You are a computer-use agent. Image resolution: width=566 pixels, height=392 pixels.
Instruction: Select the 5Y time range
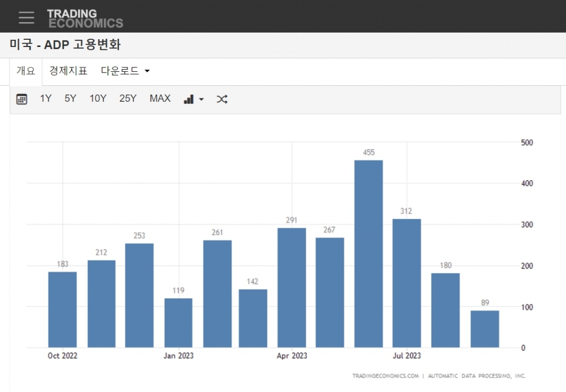tap(70, 98)
